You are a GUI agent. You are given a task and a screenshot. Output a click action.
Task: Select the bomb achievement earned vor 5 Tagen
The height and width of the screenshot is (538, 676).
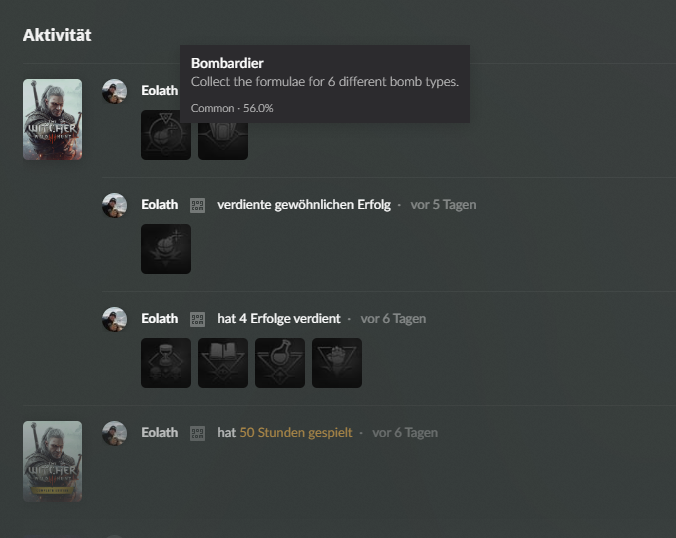166,249
